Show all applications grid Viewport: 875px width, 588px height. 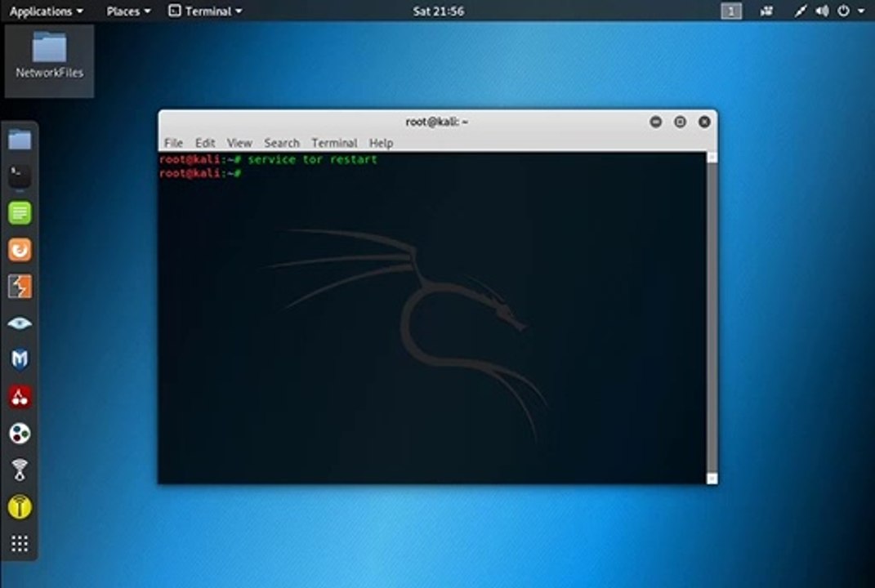coord(20,543)
